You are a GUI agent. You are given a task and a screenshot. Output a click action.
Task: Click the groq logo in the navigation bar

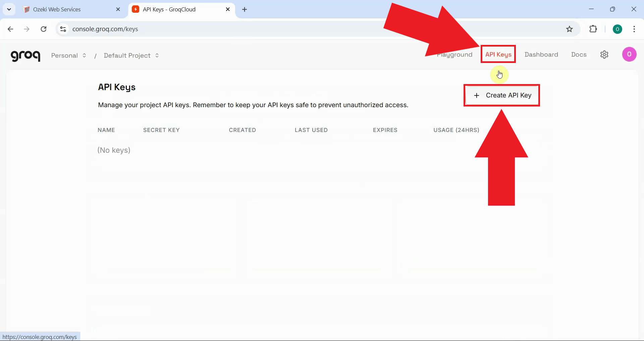(25, 56)
